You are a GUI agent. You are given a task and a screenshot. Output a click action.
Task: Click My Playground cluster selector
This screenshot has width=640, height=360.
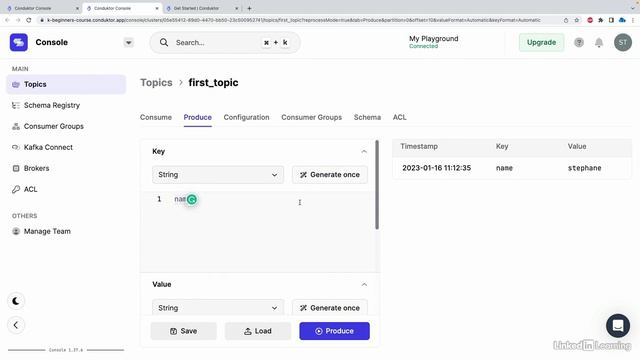pos(433,42)
